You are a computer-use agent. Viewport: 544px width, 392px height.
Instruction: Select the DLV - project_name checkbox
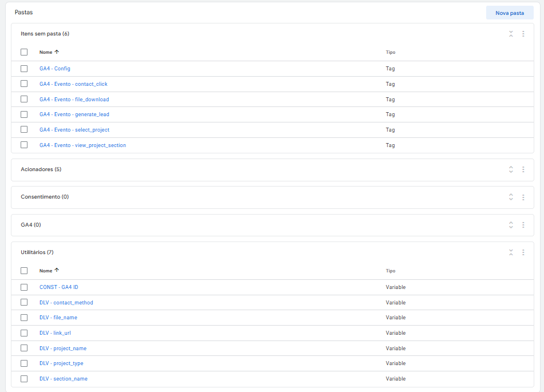click(x=24, y=348)
